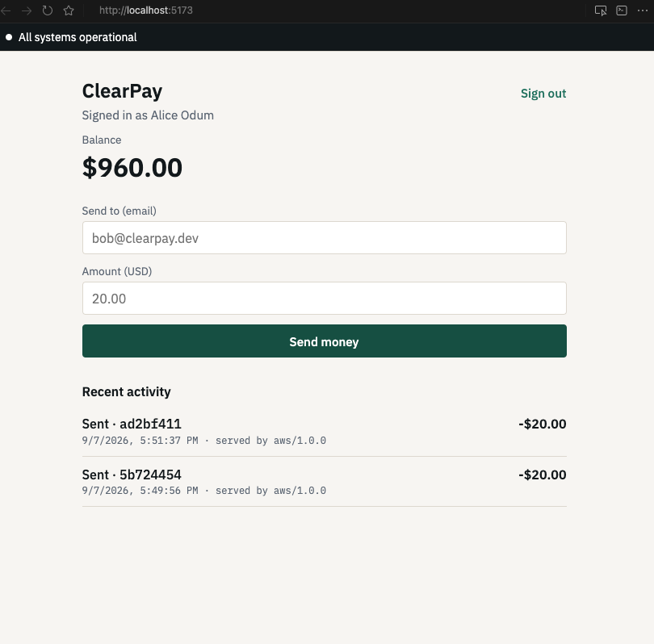Click the status indicator dot in the banner

9,37
